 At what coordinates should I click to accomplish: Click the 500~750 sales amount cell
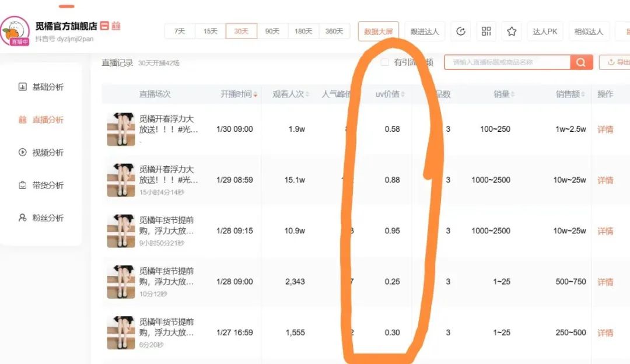tap(570, 282)
